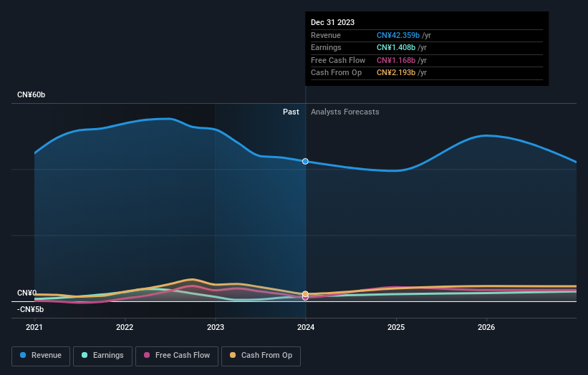Click the tooltip Earnings row label

click(x=326, y=47)
